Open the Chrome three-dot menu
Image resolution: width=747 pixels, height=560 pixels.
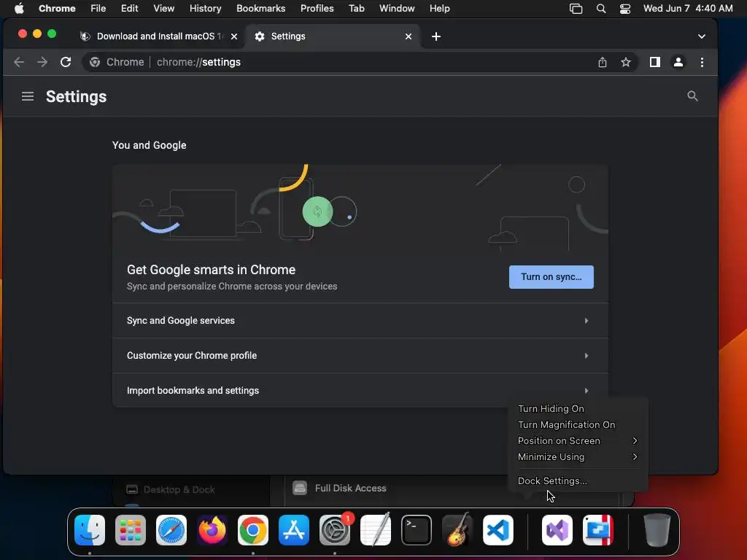(702, 62)
